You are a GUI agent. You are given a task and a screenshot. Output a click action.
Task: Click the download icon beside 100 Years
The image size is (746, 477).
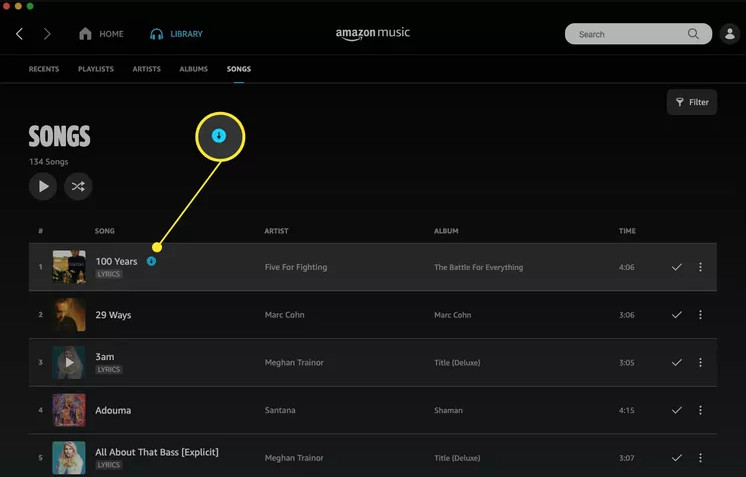(x=151, y=261)
